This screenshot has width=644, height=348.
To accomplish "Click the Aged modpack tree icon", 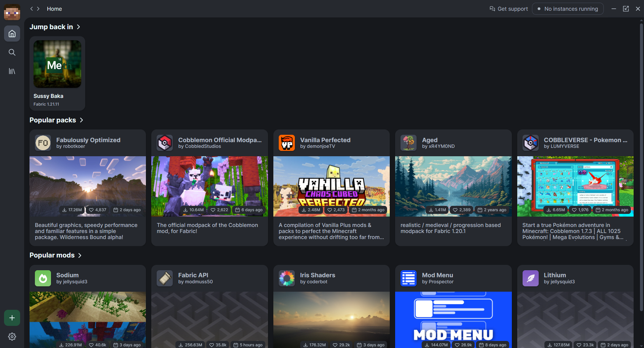I will (x=409, y=143).
